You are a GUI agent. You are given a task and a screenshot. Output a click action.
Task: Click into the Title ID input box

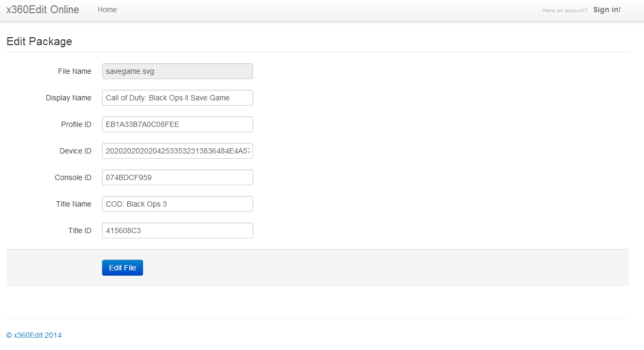177,231
